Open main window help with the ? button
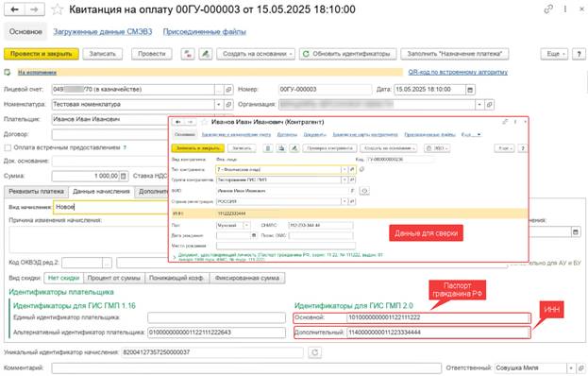 (579, 54)
